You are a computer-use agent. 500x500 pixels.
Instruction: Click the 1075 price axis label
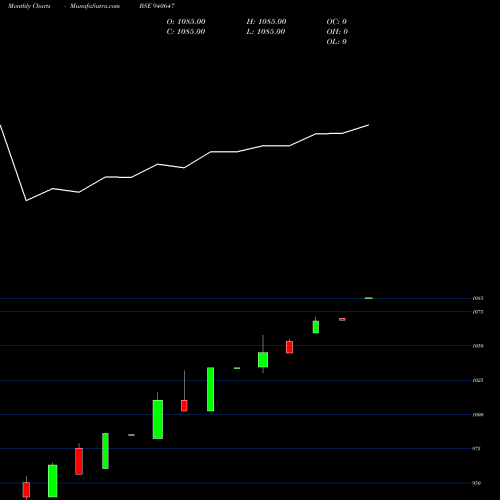pyautogui.click(x=478, y=312)
